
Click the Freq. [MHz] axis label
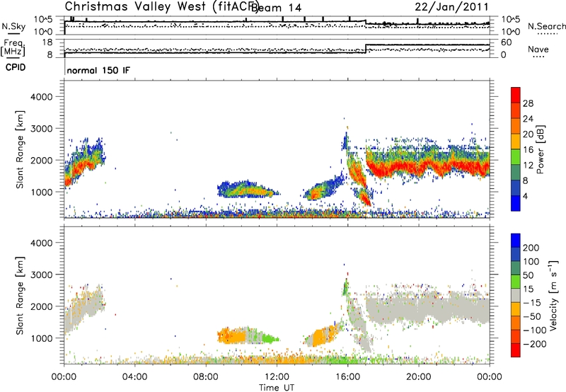pyautogui.click(x=13, y=48)
